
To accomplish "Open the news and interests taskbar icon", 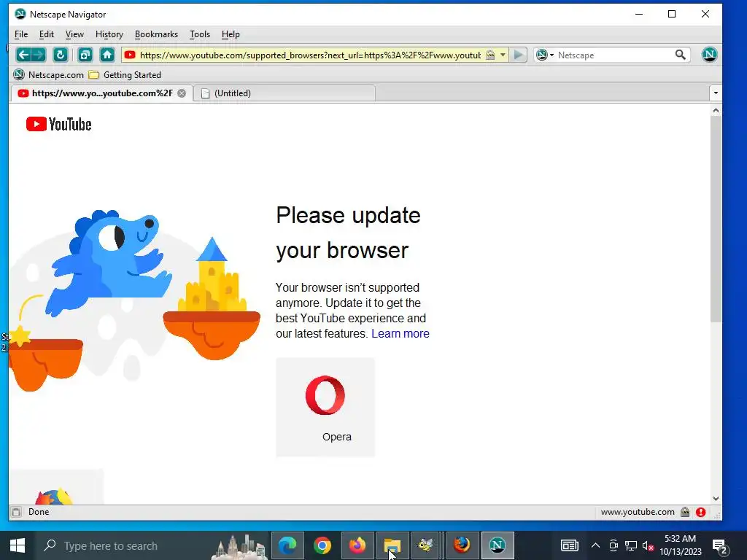I will [x=569, y=545].
